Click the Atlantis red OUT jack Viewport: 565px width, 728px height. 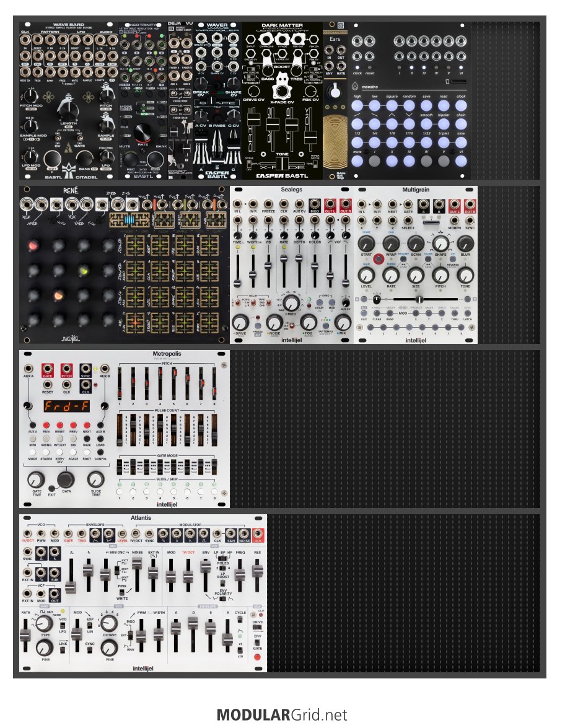[x=258, y=534]
